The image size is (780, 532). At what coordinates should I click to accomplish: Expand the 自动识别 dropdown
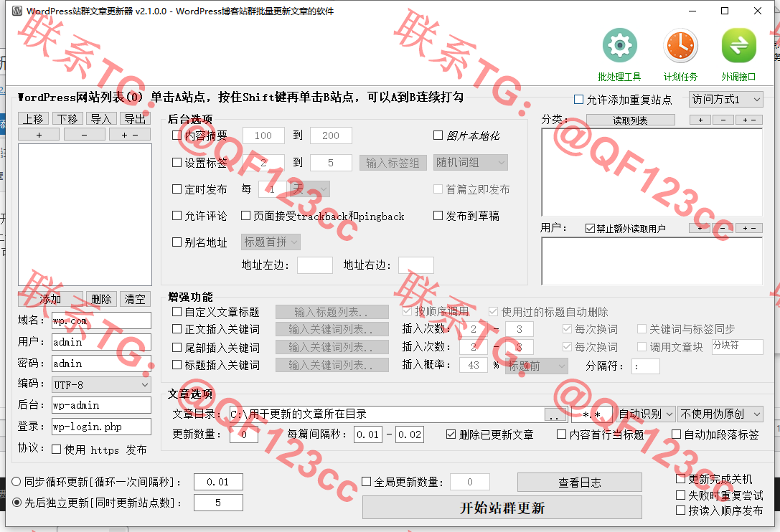pos(646,414)
